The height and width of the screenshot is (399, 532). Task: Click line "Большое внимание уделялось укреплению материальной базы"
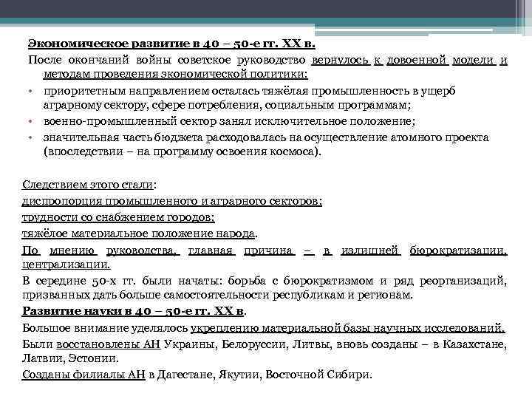click(264, 328)
